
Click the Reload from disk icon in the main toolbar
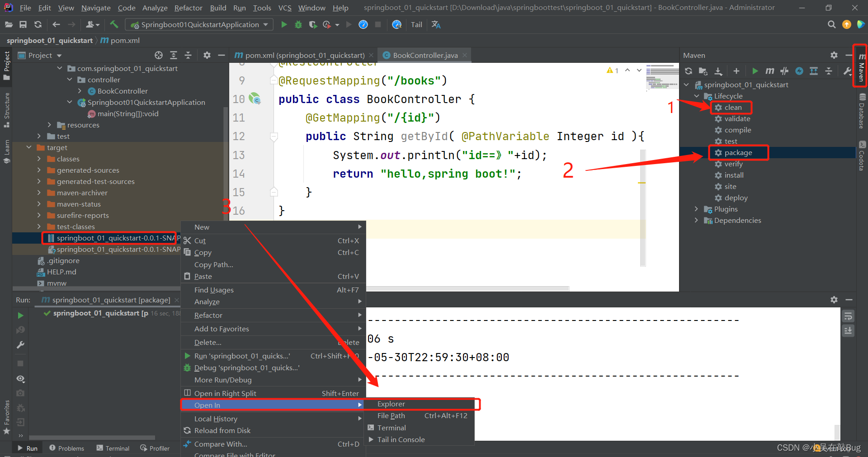click(38, 24)
